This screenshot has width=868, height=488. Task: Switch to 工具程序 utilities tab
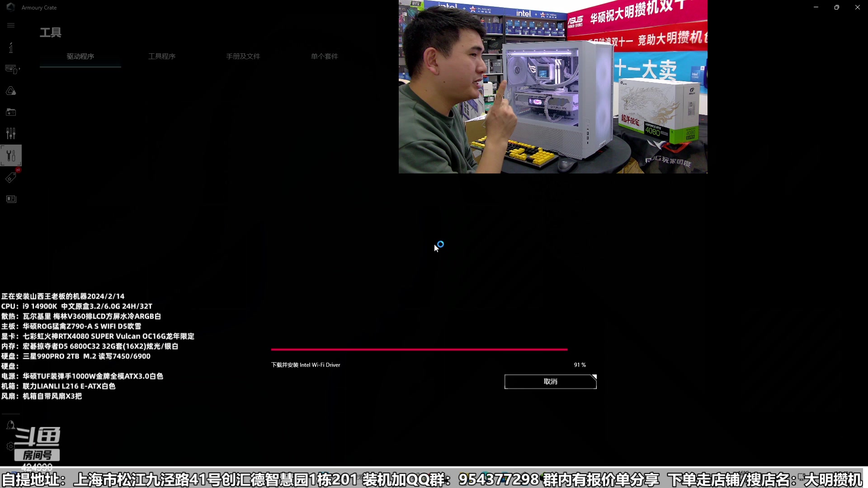tap(162, 56)
